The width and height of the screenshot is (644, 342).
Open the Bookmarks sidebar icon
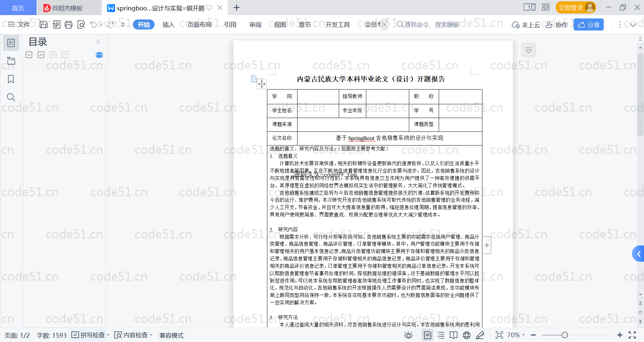[11, 79]
